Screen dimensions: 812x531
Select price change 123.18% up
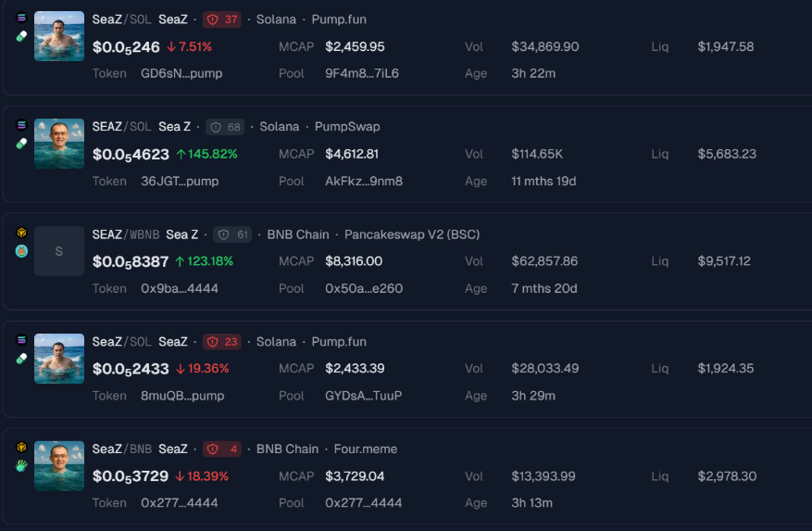(204, 261)
